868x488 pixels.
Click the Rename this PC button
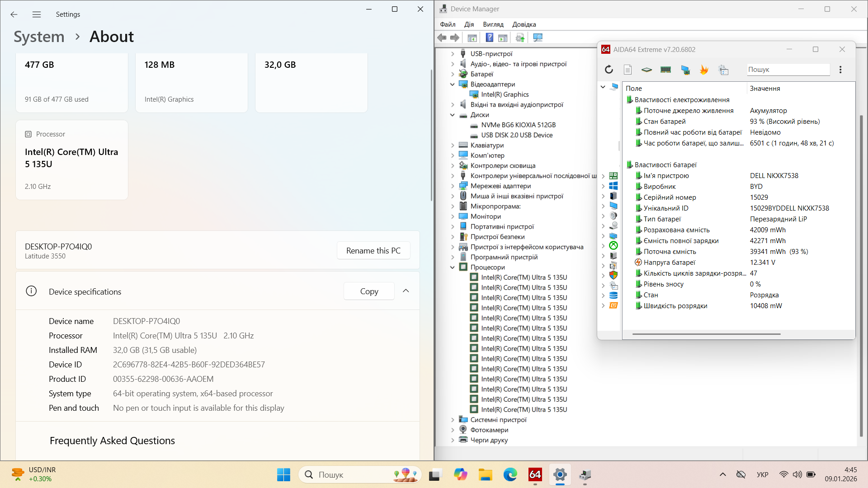373,251
